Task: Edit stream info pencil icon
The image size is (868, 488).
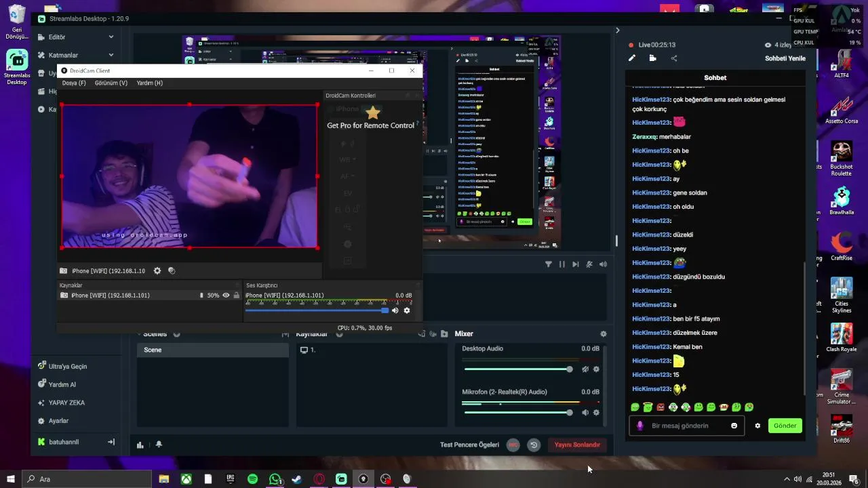Action: pos(632,58)
